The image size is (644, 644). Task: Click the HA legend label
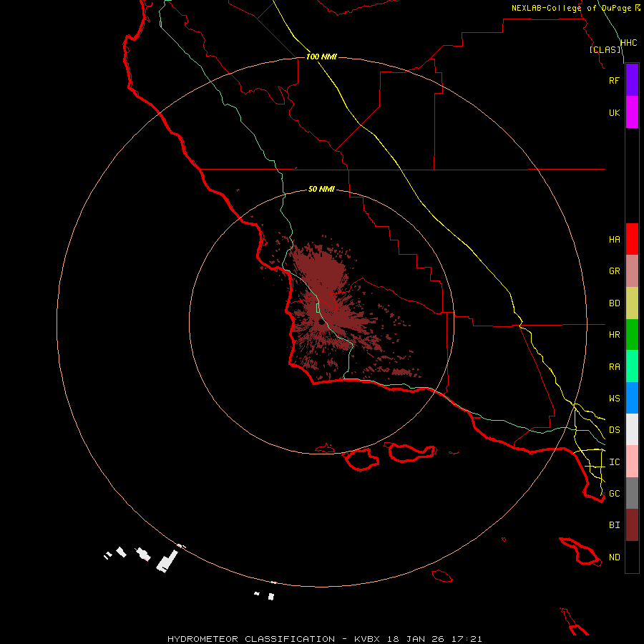tap(614, 240)
